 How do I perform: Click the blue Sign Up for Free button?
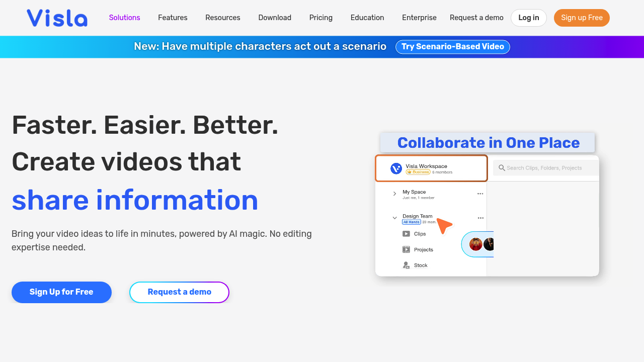coord(61,292)
